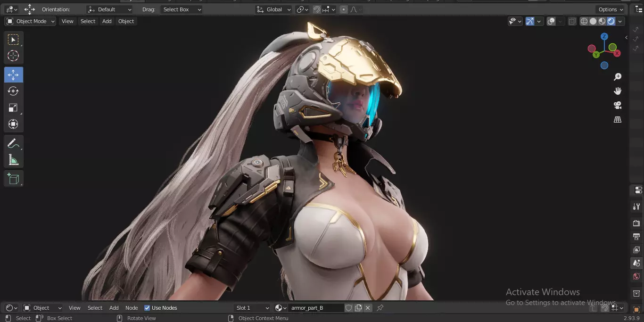644x322 pixels.
Task: Open the Output properties tab
Action: point(636,236)
